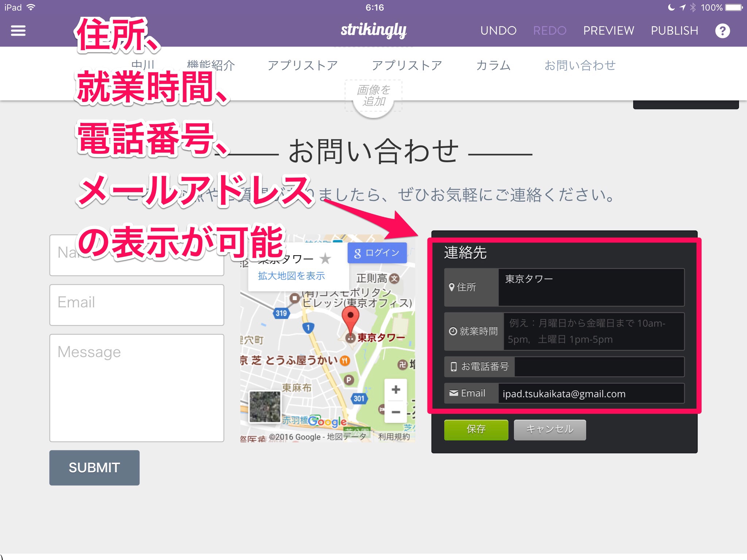The width and height of the screenshot is (747, 560).
Task: Click the map zoom out minus button
Action: coord(395,412)
